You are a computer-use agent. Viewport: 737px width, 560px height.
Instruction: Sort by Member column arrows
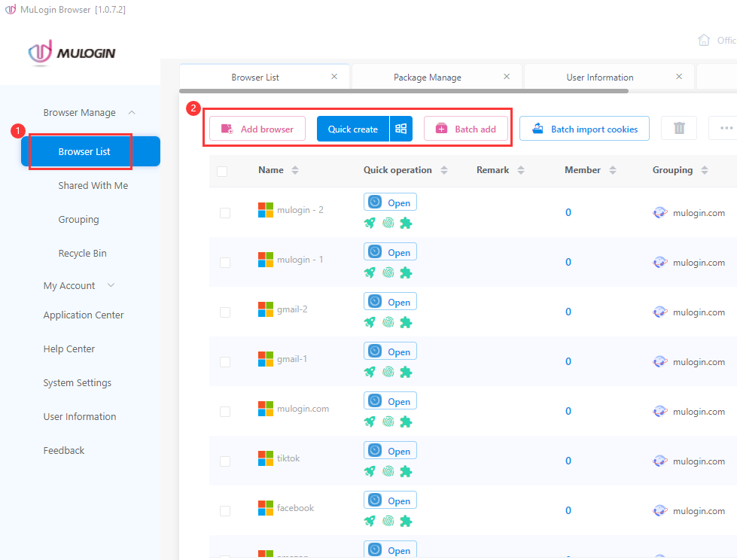[x=613, y=170]
